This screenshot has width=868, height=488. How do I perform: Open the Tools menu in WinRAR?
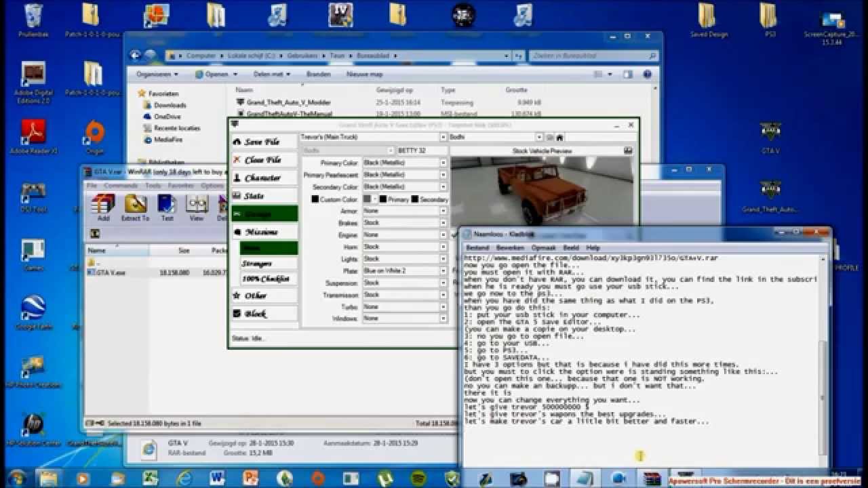pos(153,186)
